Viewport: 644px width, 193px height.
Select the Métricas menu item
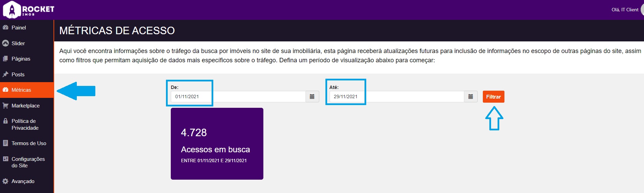tap(21, 90)
